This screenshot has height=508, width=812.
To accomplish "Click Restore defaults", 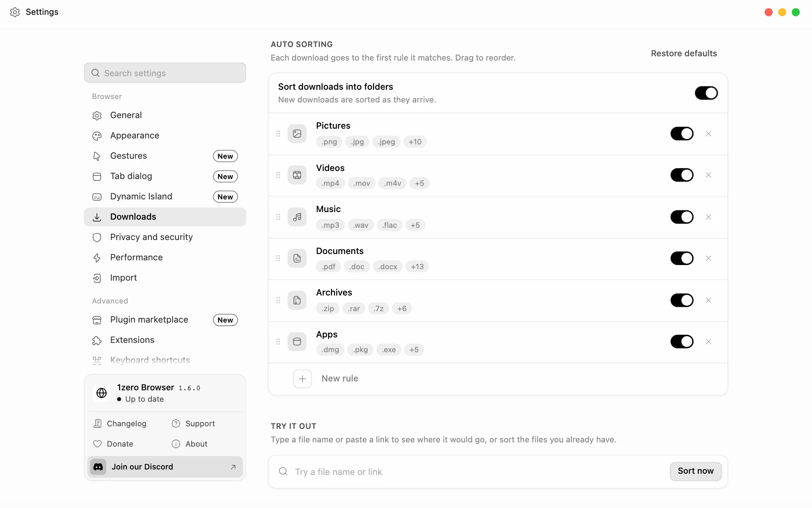I will point(684,53).
